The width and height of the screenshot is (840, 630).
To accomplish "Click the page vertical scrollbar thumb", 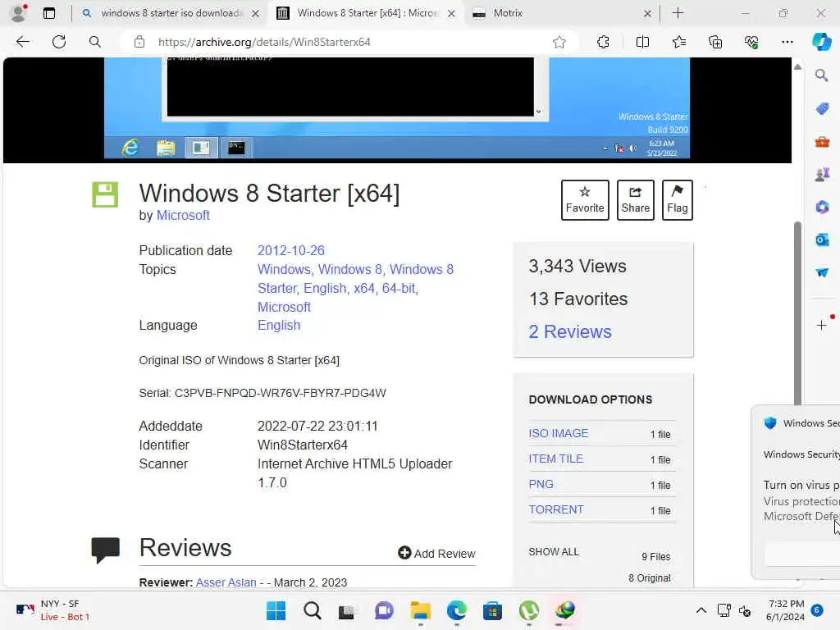I will 797,313.
